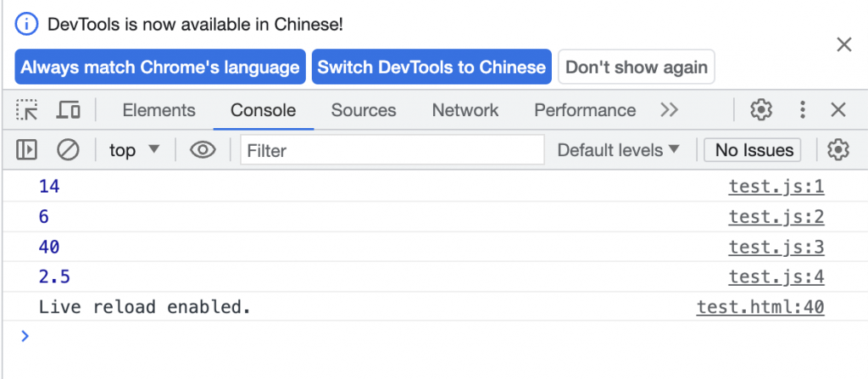Show the console sidebar panel
This screenshot has height=379, width=868.
pos(27,150)
